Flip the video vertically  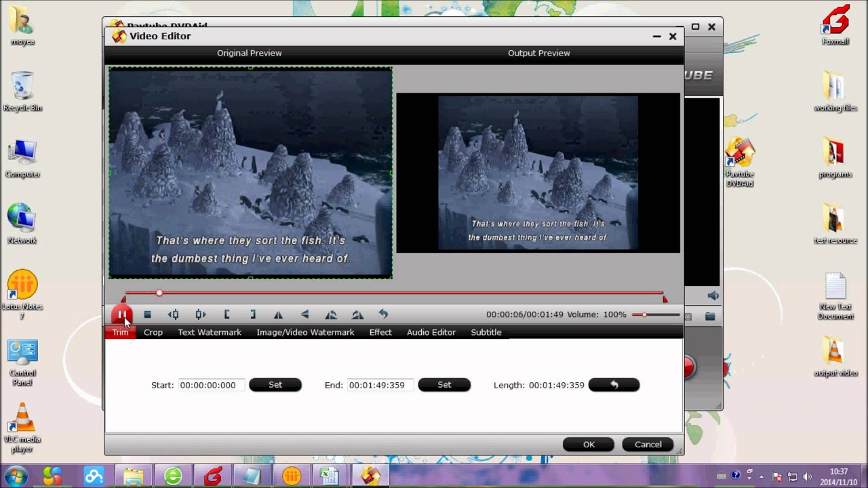[304, 314]
